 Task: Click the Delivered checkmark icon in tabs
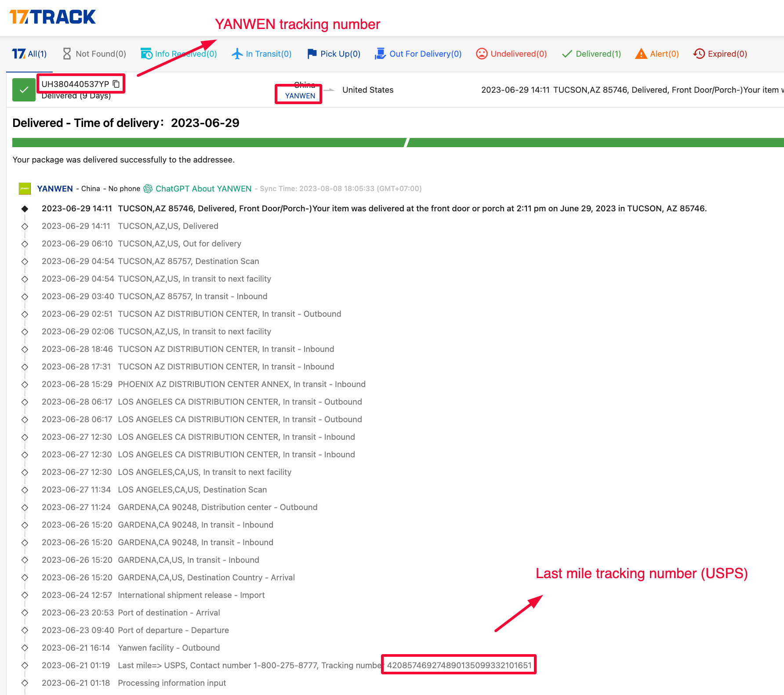[x=567, y=54]
